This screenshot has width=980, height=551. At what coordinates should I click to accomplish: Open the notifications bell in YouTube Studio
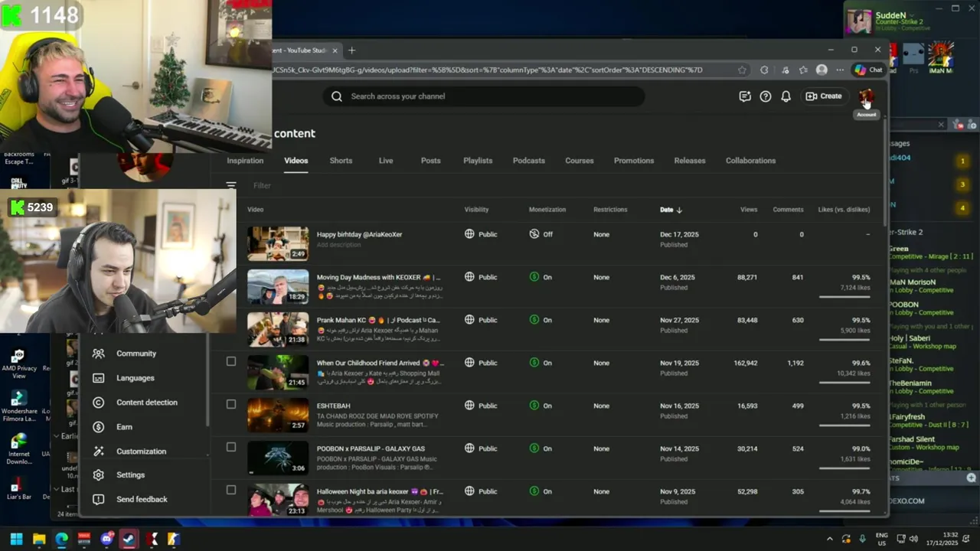[x=786, y=96]
